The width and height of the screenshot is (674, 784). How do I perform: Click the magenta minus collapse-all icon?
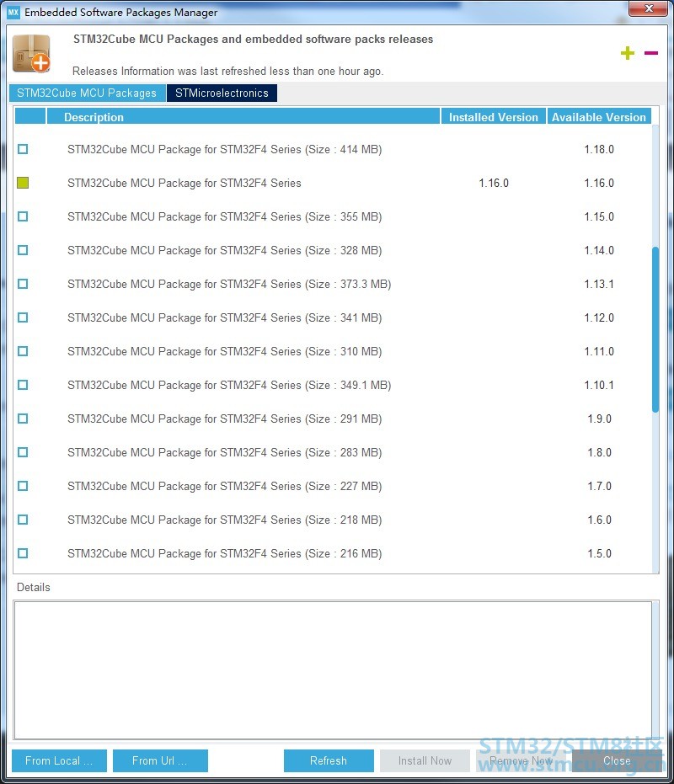651,52
